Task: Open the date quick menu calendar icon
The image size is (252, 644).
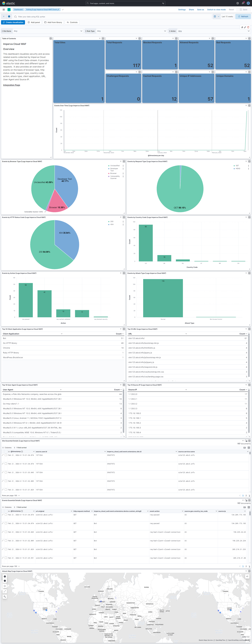Action: click(216, 16)
